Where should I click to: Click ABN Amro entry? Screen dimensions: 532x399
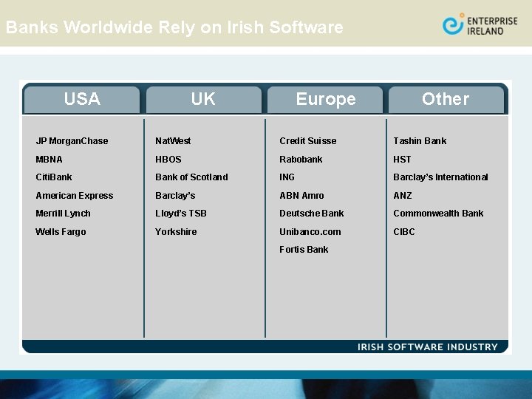pos(301,196)
